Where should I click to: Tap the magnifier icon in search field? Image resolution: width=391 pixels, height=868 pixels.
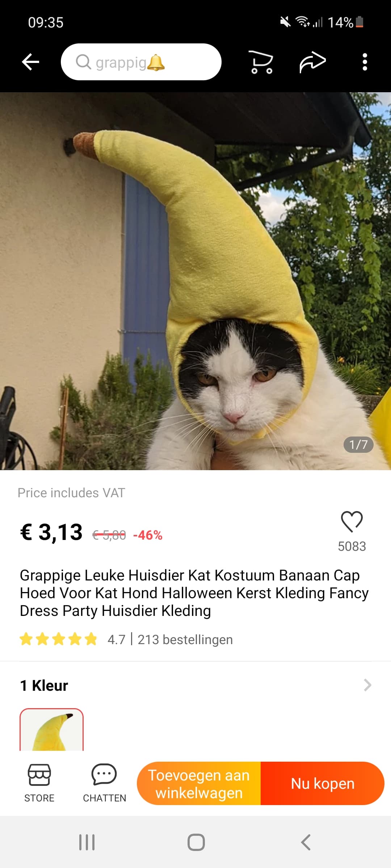tap(83, 62)
